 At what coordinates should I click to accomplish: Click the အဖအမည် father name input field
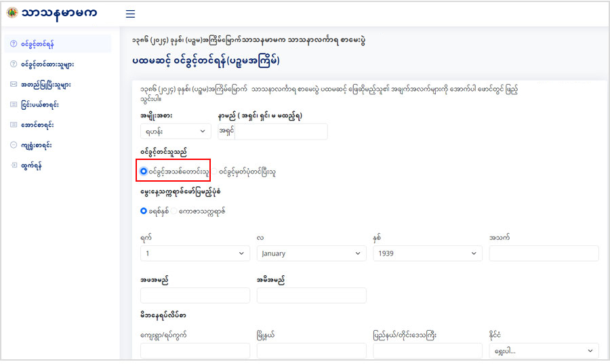click(x=195, y=296)
